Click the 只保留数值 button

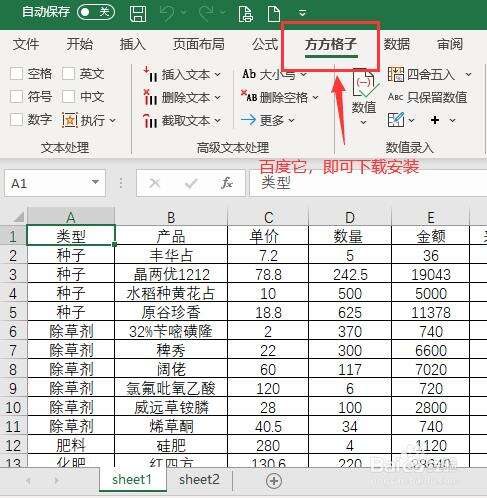427,97
